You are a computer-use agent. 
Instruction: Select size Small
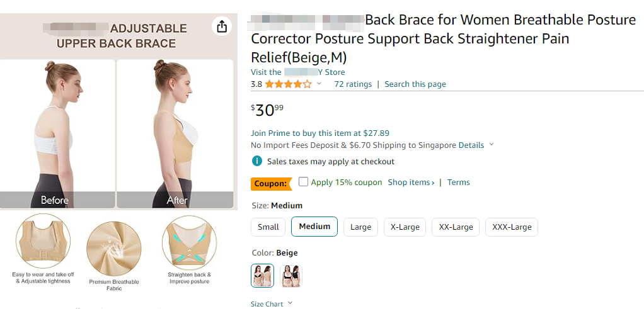268,227
